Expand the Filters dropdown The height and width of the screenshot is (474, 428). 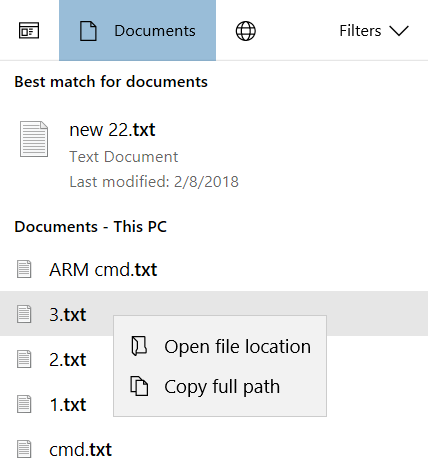click(374, 31)
